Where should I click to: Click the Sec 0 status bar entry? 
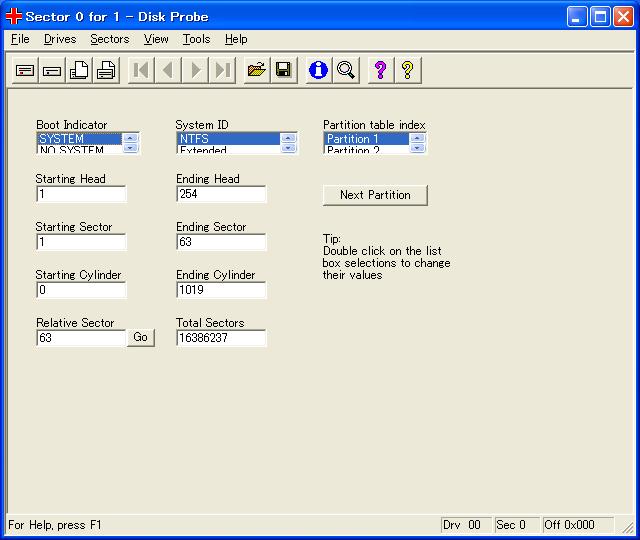[516, 525]
